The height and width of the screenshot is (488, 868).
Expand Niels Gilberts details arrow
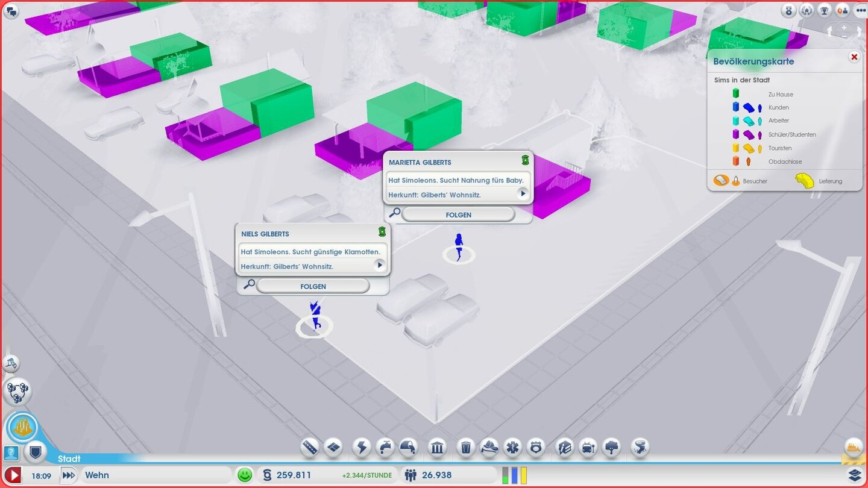click(379, 265)
